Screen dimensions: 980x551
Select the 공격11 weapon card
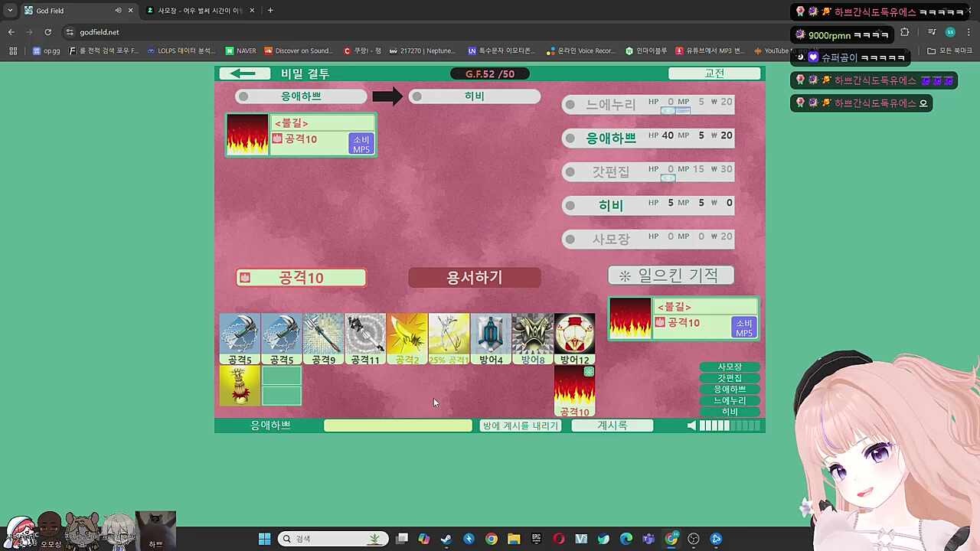click(365, 339)
